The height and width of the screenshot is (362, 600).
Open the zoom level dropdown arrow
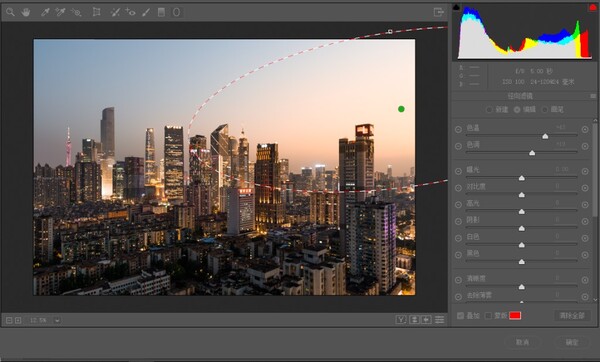tap(57, 320)
